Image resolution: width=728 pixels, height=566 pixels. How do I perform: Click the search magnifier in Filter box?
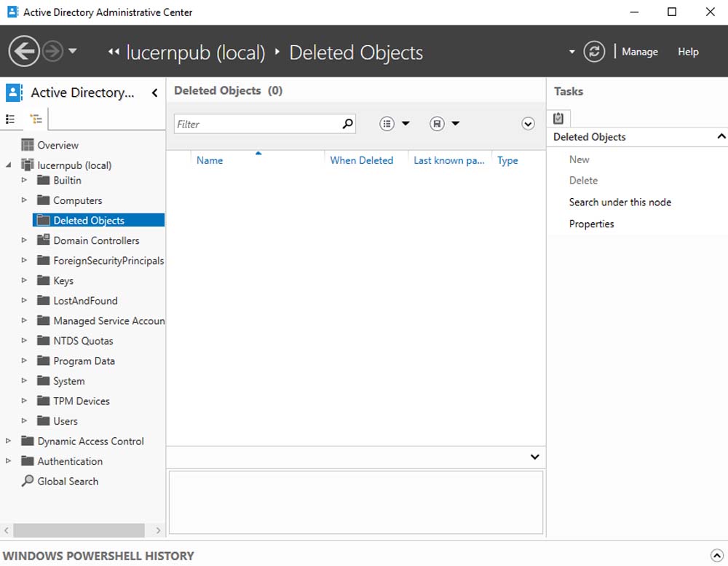[x=347, y=124]
